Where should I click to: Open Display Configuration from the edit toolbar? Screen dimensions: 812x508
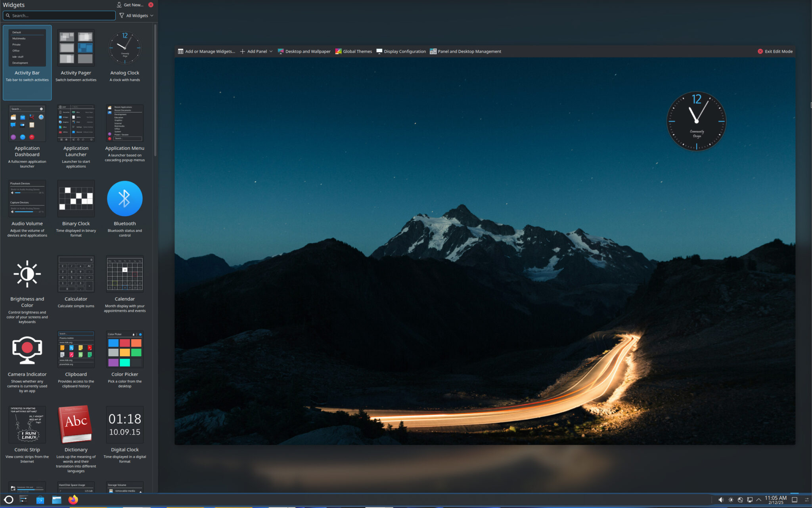[401, 51]
